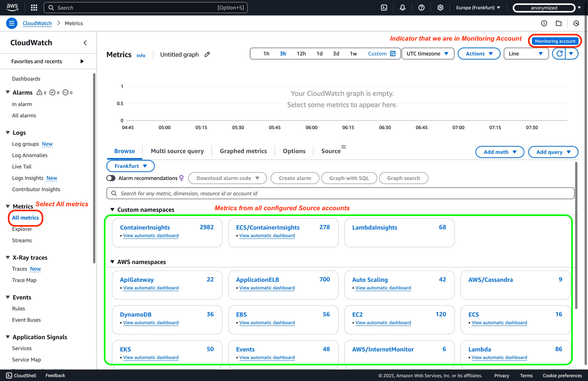Open the notifications bell
The height and width of the screenshot is (381, 588).
click(x=403, y=8)
